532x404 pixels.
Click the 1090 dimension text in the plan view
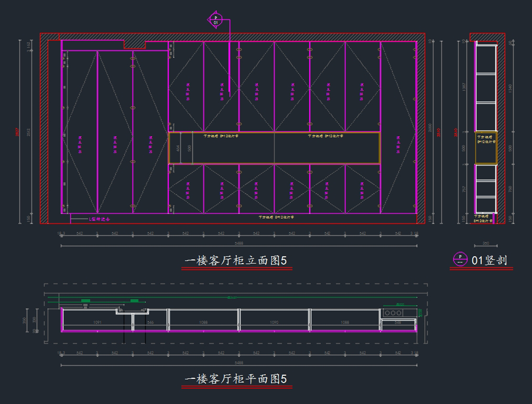274,322
